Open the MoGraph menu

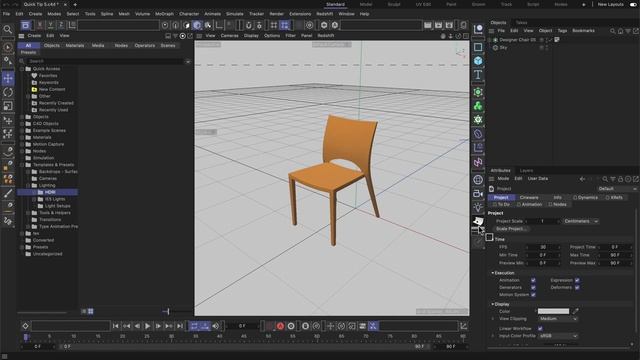164,14
